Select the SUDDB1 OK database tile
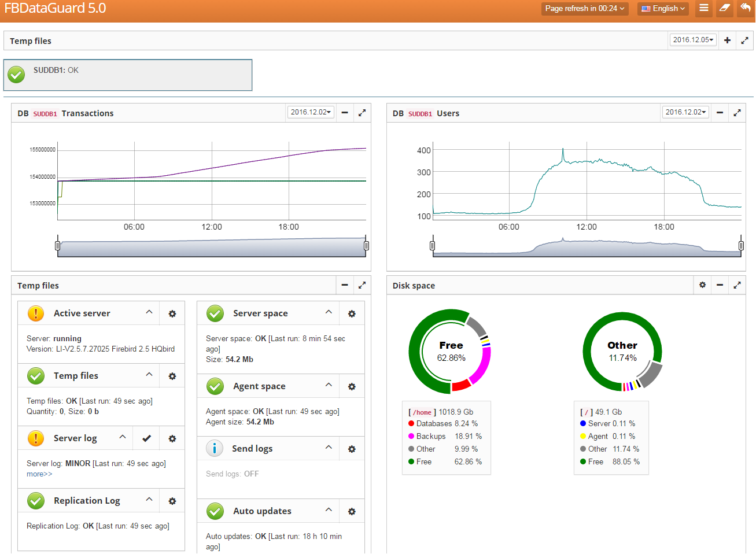The image size is (756, 554). (x=128, y=75)
